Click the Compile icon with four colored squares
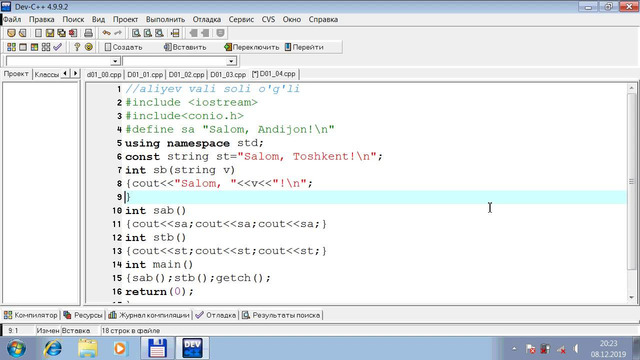This screenshot has height=360, width=640. 11,47
